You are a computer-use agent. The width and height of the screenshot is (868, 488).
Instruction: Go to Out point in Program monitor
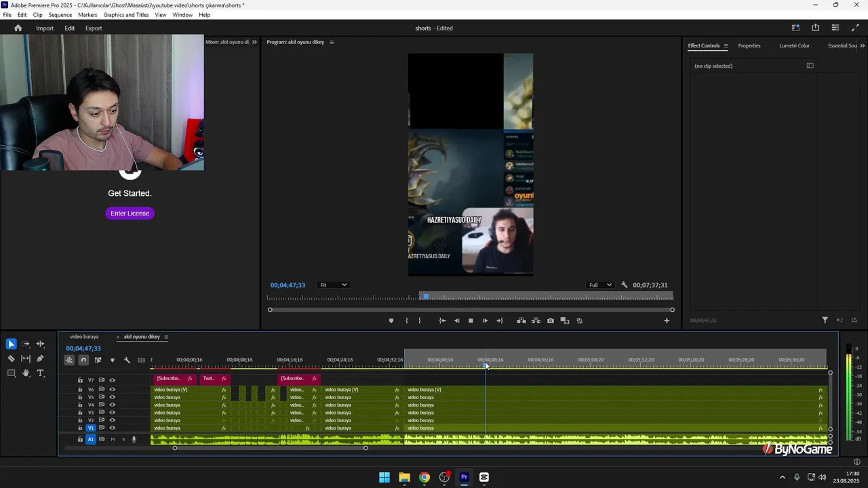500,321
